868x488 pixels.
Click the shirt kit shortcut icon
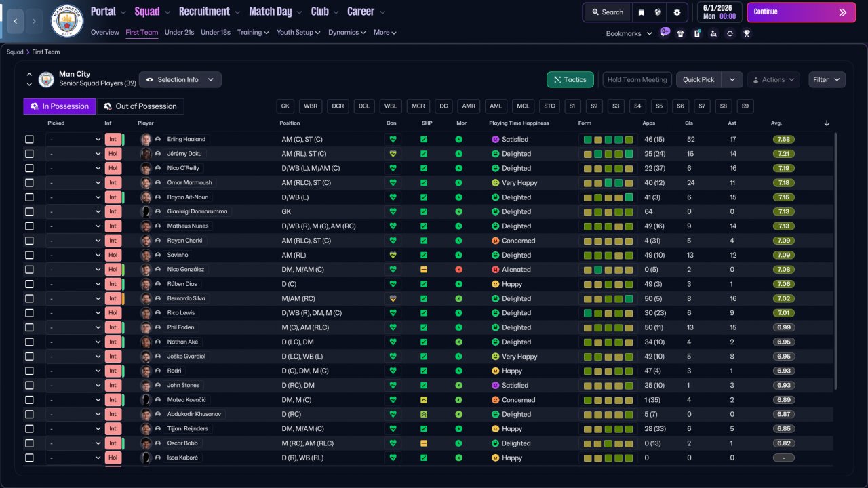[681, 33]
